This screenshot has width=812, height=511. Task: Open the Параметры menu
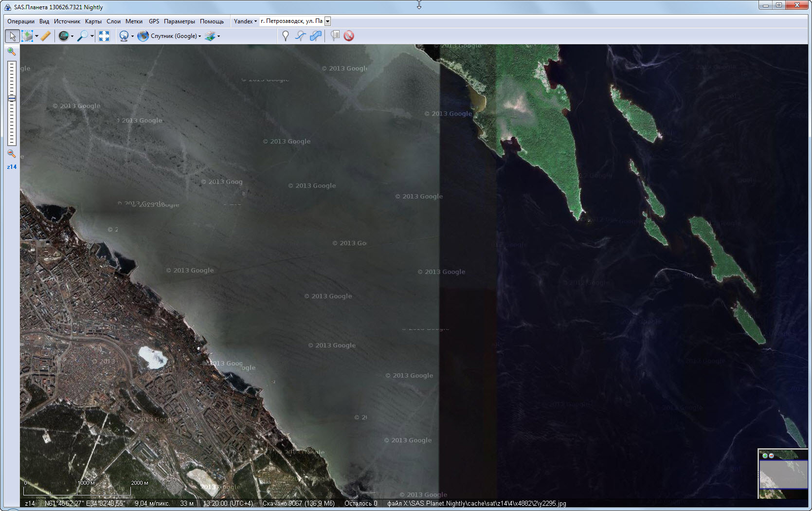179,21
